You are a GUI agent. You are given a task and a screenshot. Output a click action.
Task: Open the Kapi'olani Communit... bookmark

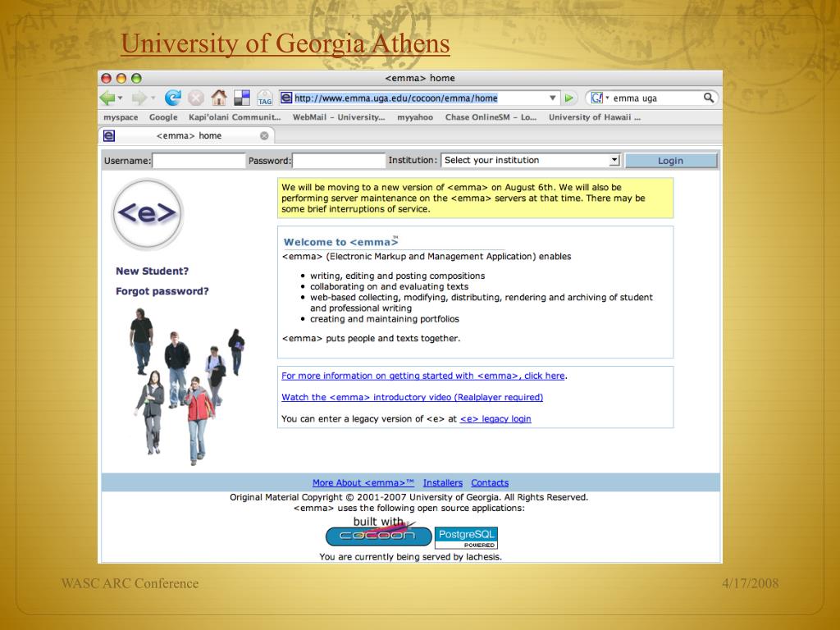[x=235, y=117]
